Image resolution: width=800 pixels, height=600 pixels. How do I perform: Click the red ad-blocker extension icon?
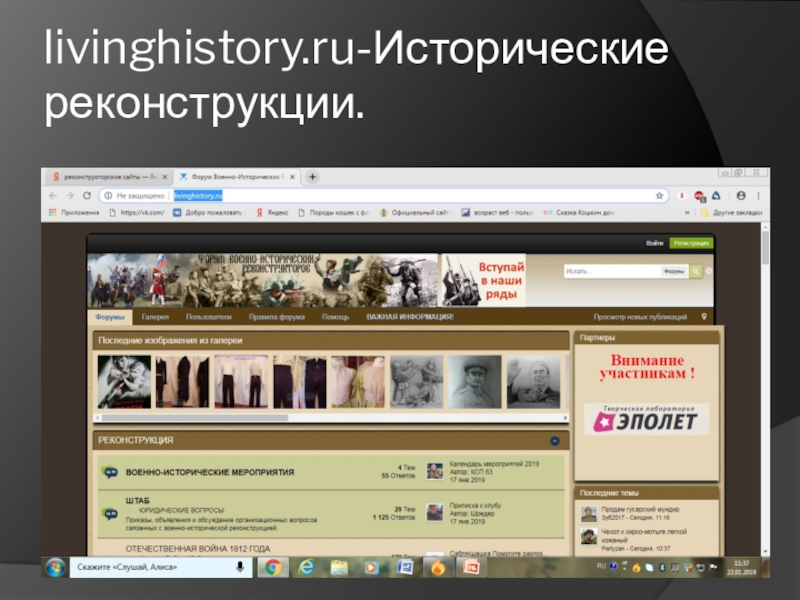coord(699,196)
